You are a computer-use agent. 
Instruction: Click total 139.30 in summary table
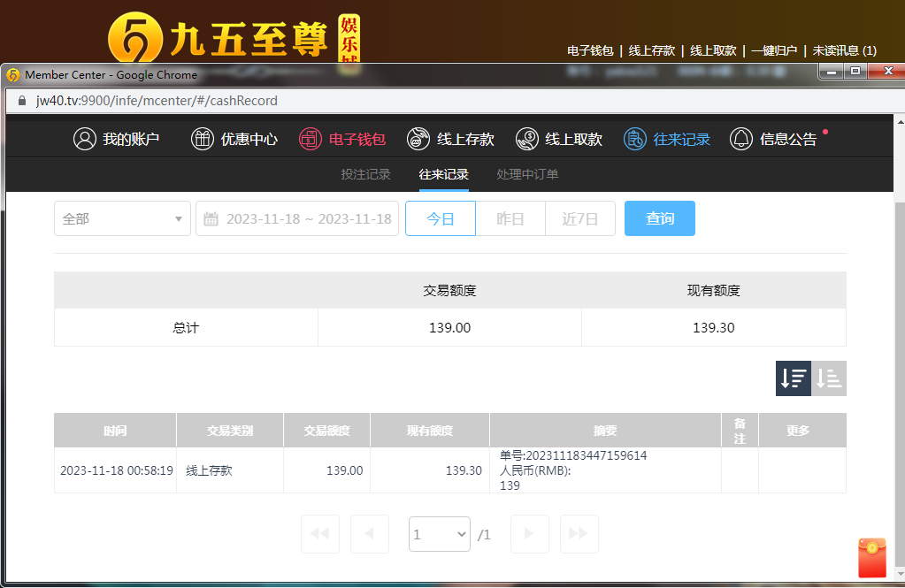tap(713, 328)
